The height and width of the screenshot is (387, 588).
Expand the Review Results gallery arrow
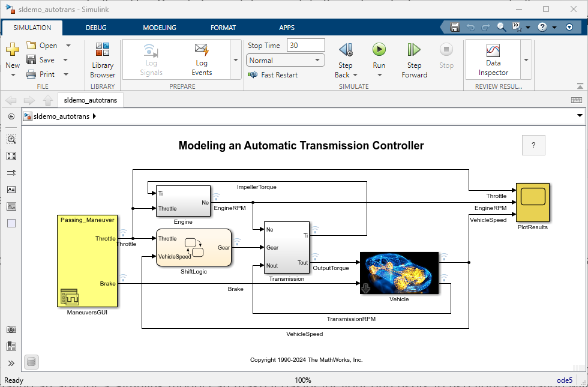(x=526, y=60)
